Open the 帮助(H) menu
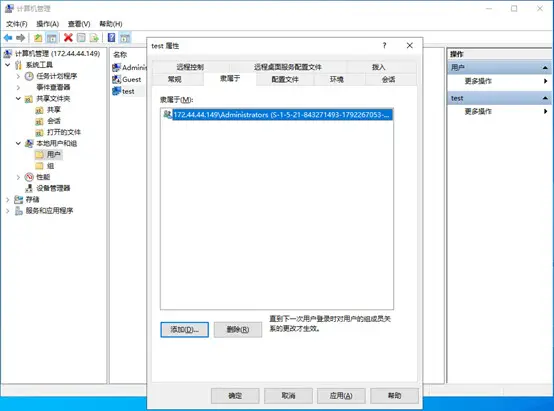 tap(111, 24)
